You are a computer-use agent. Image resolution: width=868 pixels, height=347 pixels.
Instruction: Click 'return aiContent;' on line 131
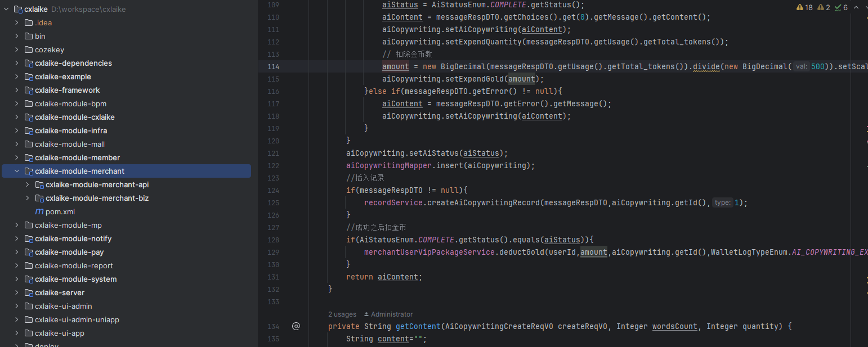(x=384, y=277)
